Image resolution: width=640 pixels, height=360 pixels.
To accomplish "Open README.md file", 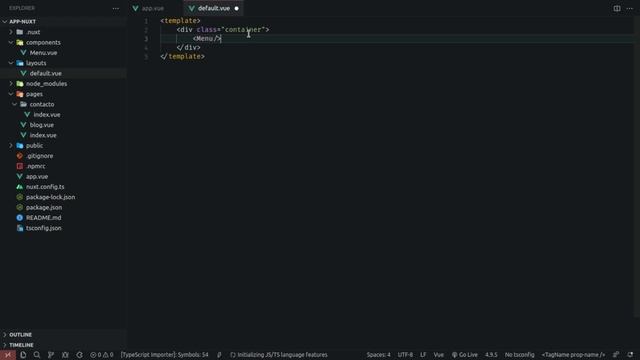I will (44, 218).
